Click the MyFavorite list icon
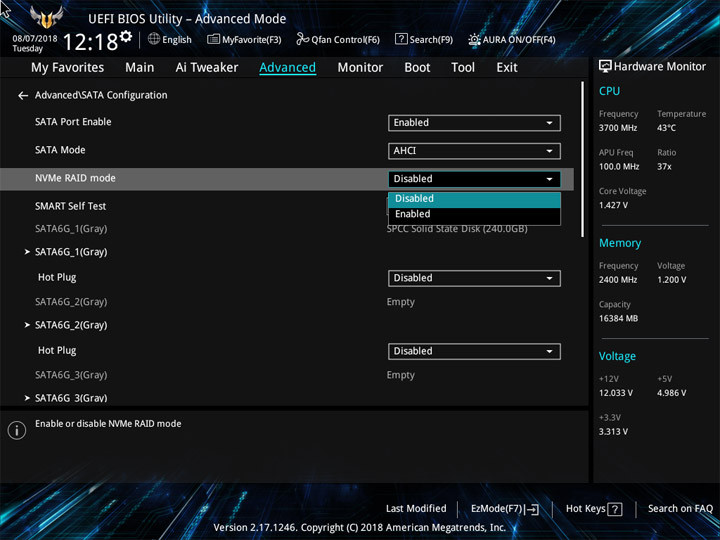This screenshot has width=720, height=540. (213, 39)
